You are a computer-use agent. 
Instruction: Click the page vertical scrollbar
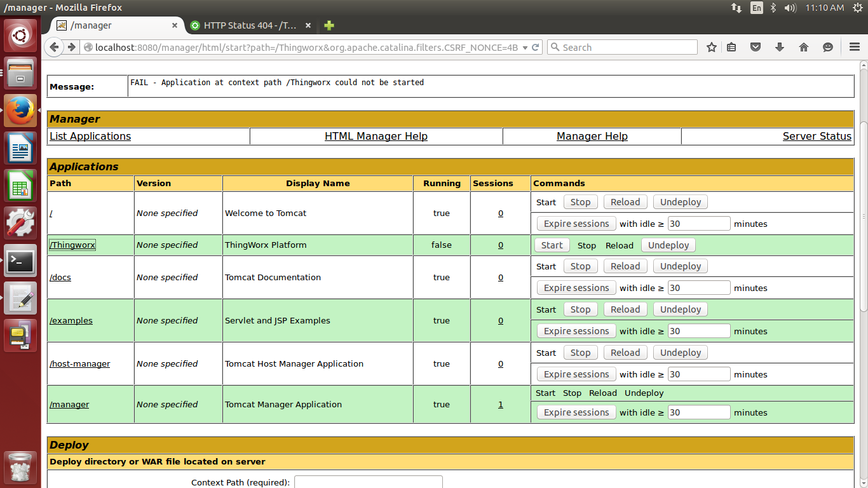864,216
